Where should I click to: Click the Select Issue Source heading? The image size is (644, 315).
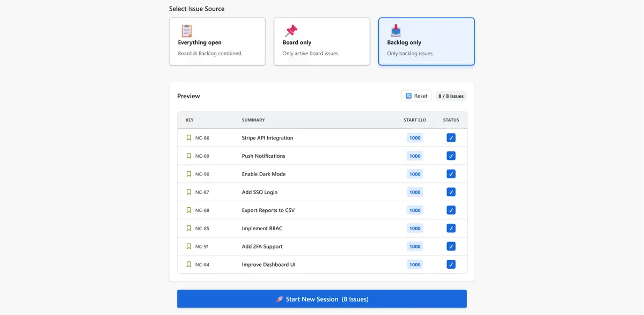(x=197, y=9)
